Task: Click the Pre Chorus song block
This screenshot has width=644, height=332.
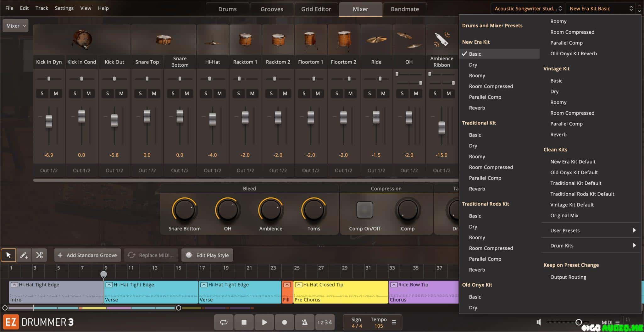Action: pos(341,292)
